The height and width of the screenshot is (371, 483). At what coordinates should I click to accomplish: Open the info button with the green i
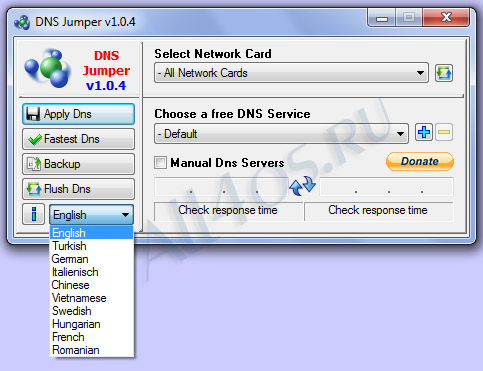33,214
